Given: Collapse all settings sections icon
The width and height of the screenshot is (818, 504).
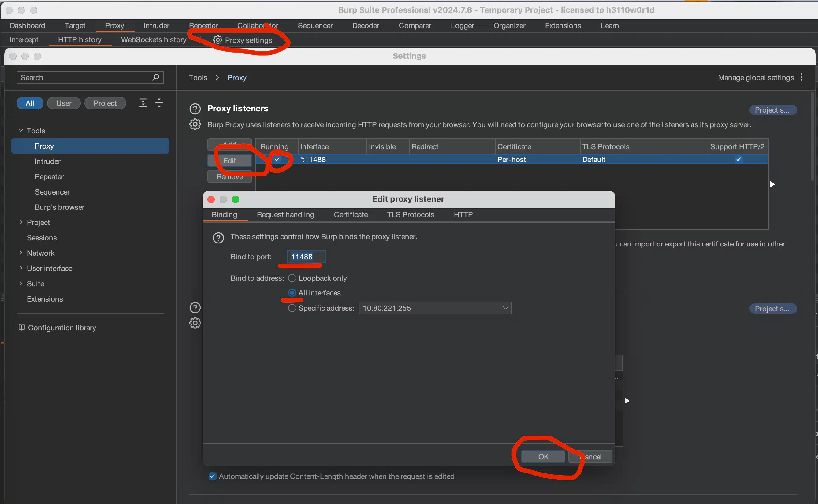Looking at the screenshot, I should 159,103.
